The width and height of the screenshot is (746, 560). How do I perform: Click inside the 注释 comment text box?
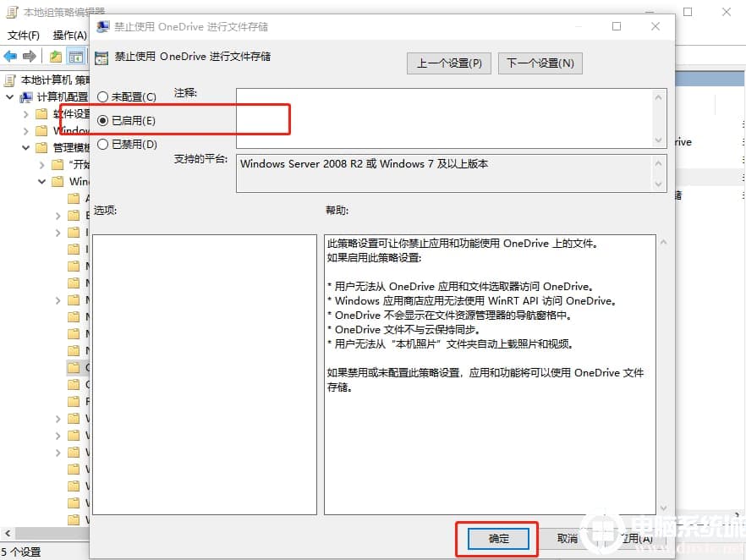(x=444, y=118)
